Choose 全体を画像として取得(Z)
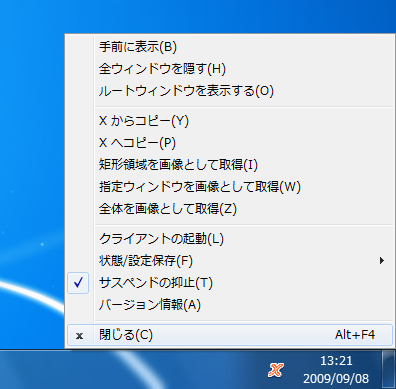The width and height of the screenshot is (396, 389). [x=230, y=209]
